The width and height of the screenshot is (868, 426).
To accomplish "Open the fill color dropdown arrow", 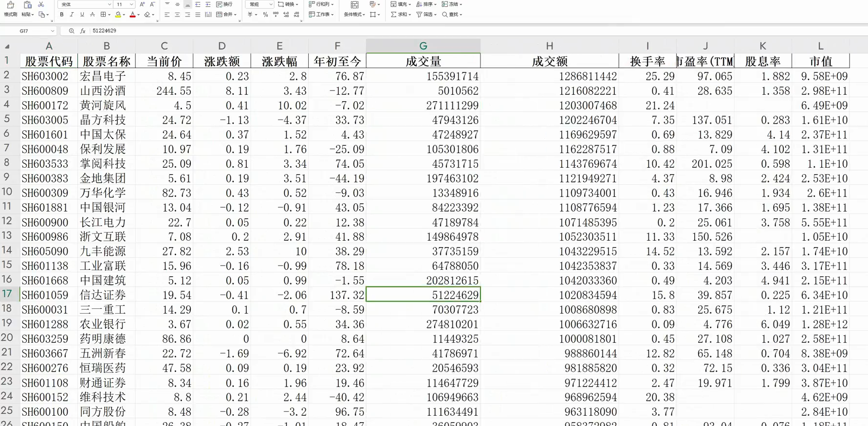I will coord(124,15).
